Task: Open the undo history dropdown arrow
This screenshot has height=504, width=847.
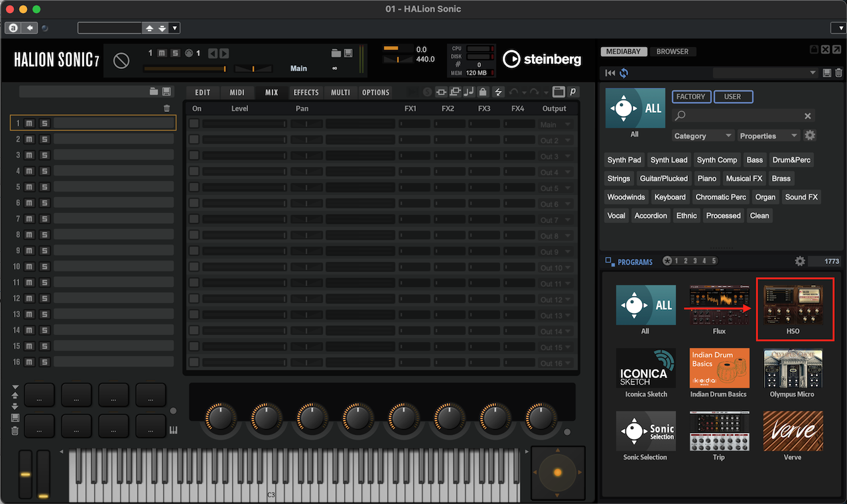Action: pos(525,93)
